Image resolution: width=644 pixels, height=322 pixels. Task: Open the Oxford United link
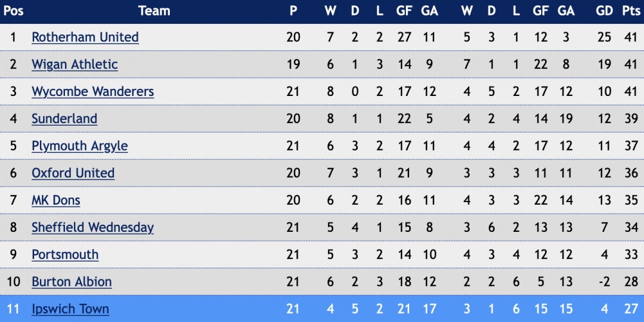[73, 173]
